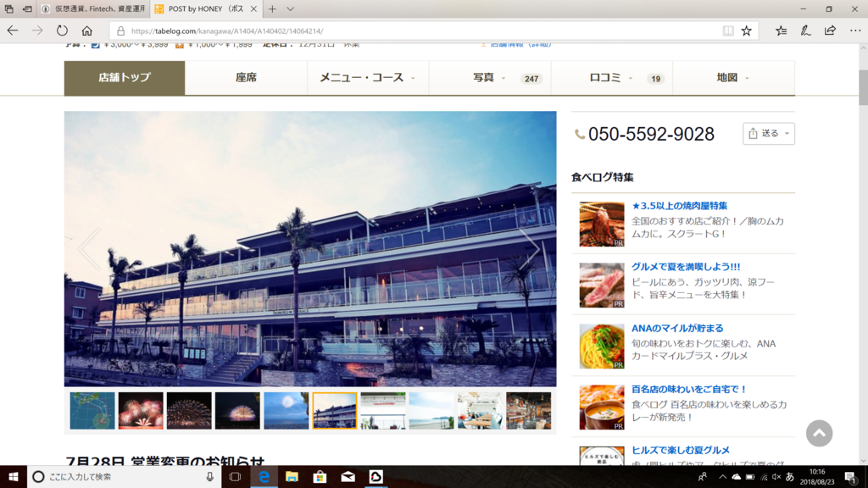Show the tab list chevron
The height and width of the screenshot is (488, 868).
290,8
